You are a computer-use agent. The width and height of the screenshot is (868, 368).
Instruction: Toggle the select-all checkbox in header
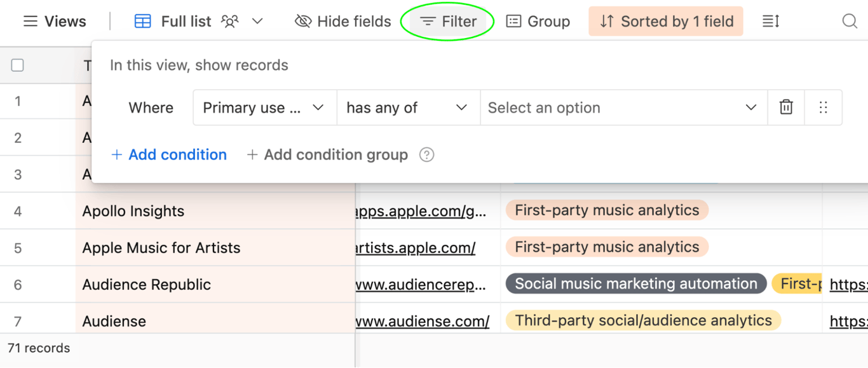click(x=18, y=65)
